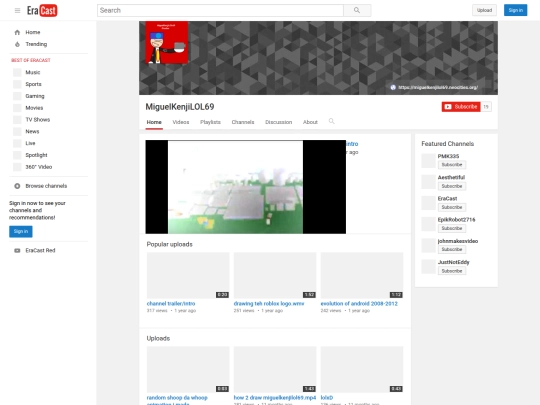Switch to the Playlists tab

[210, 122]
